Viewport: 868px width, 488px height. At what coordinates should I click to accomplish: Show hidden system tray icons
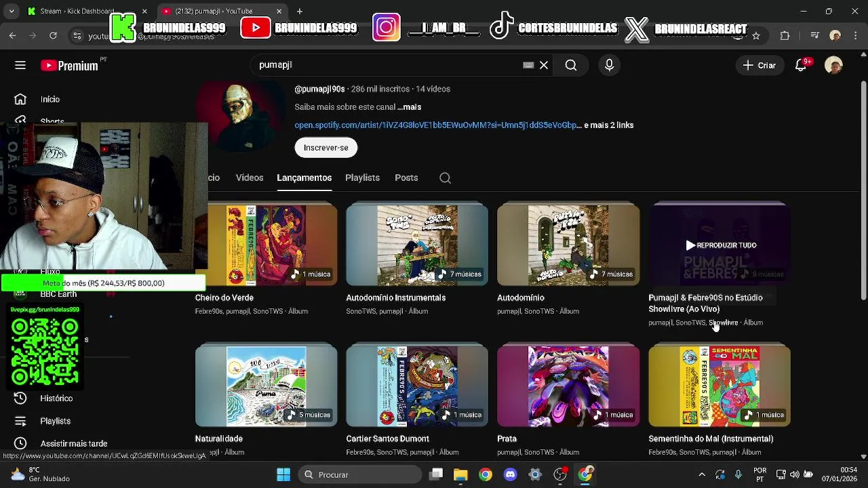(702, 474)
